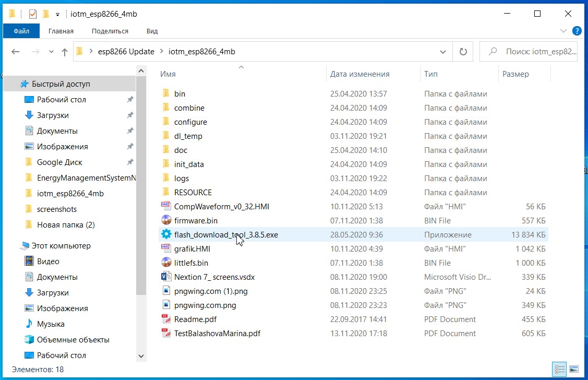Switch to details list view
Screen dimensions: 588x380
pyautogui.click(x=560, y=369)
